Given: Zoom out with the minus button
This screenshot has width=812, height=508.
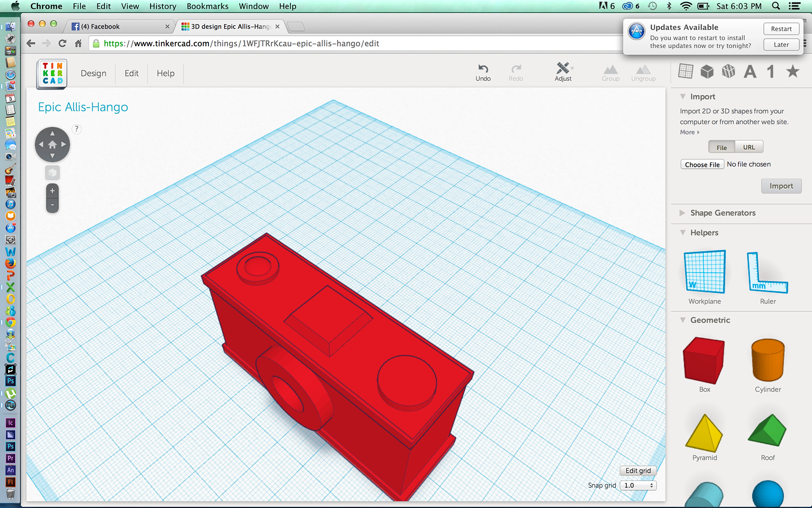Looking at the screenshot, I should [x=52, y=205].
